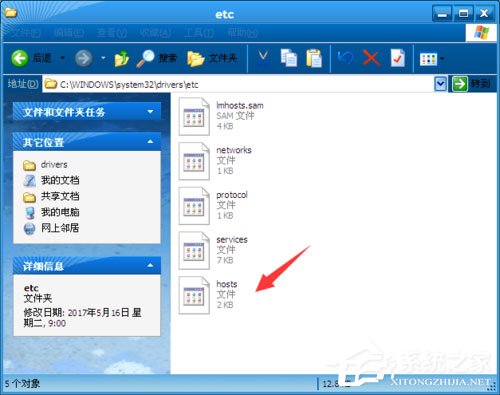Open the Search (搜索) magnifier tool
500x395 pixels.
click(156, 58)
